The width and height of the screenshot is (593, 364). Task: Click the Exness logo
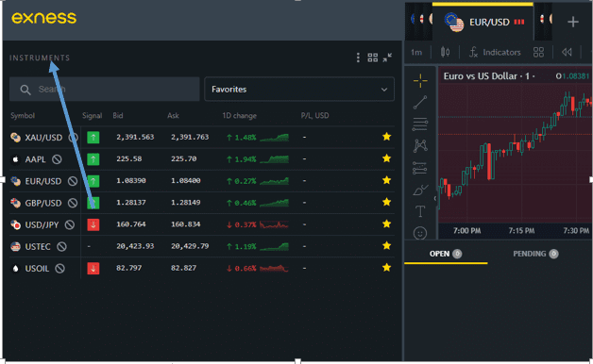click(x=43, y=18)
